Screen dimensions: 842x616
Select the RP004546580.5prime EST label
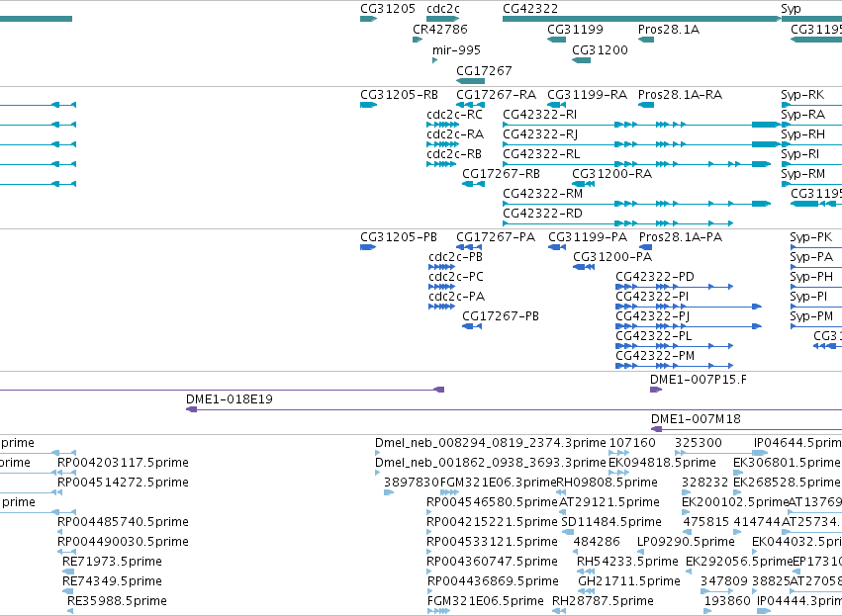coord(492,502)
